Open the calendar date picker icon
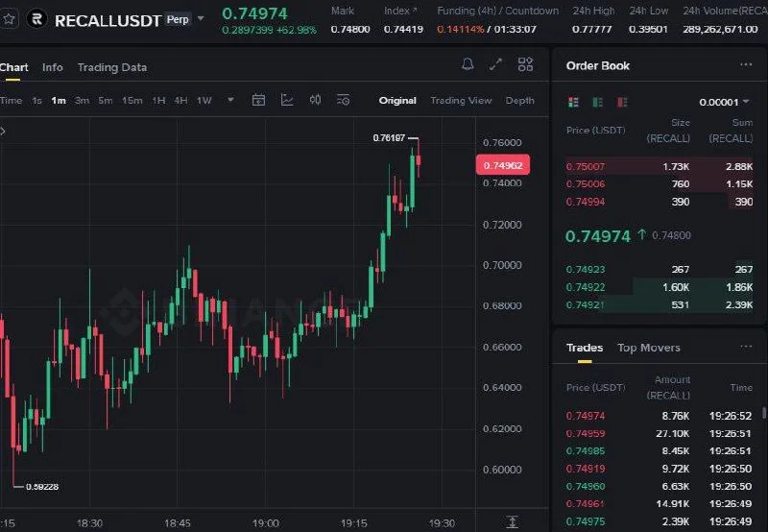 tap(258, 101)
